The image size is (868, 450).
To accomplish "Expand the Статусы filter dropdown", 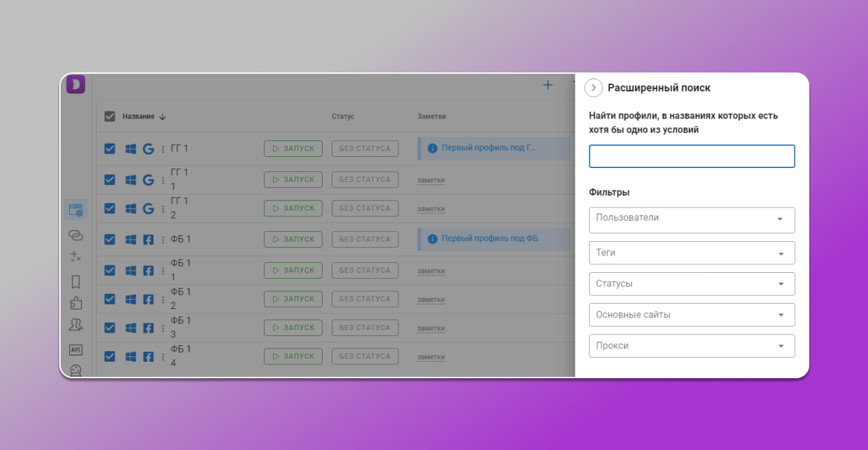I will tap(691, 284).
